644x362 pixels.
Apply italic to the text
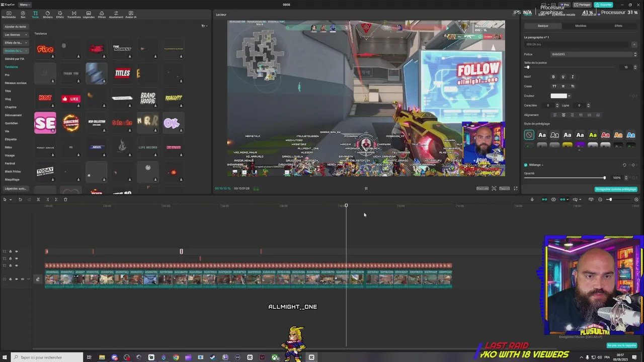click(x=573, y=77)
